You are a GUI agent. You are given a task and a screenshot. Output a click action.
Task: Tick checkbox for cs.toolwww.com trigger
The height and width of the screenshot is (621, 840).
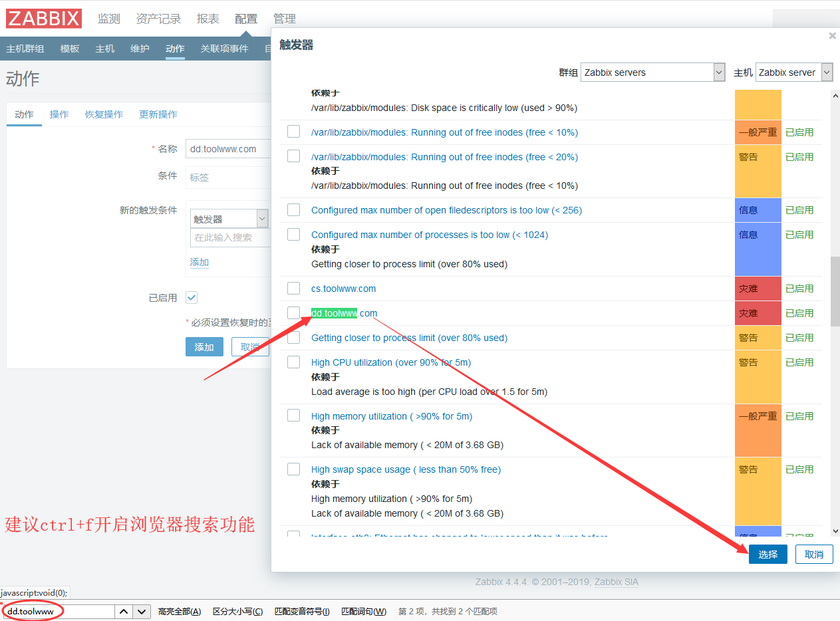pyautogui.click(x=293, y=288)
